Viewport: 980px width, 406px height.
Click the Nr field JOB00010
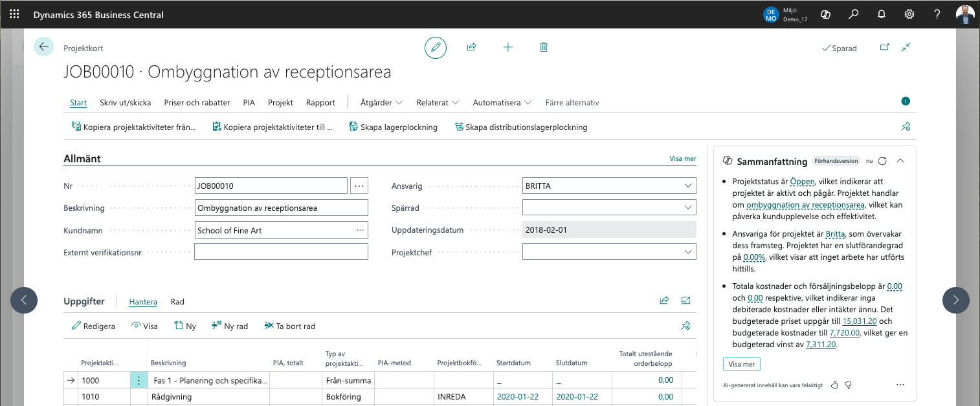click(x=271, y=186)
